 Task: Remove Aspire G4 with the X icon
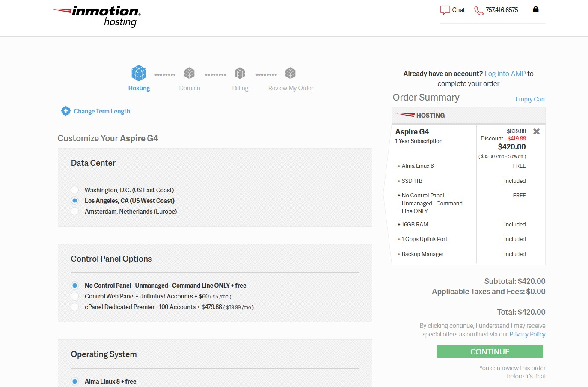coord(536,131)
